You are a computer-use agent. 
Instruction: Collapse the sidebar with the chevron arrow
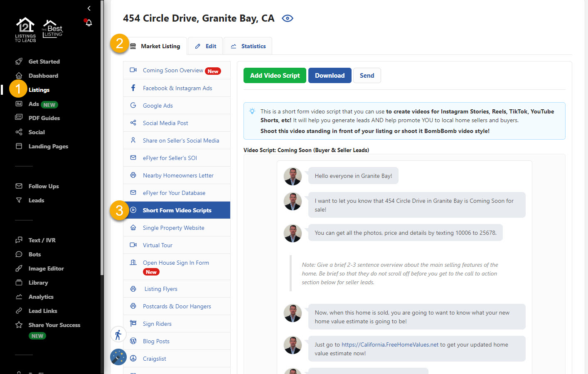click(x=89, y=8)
